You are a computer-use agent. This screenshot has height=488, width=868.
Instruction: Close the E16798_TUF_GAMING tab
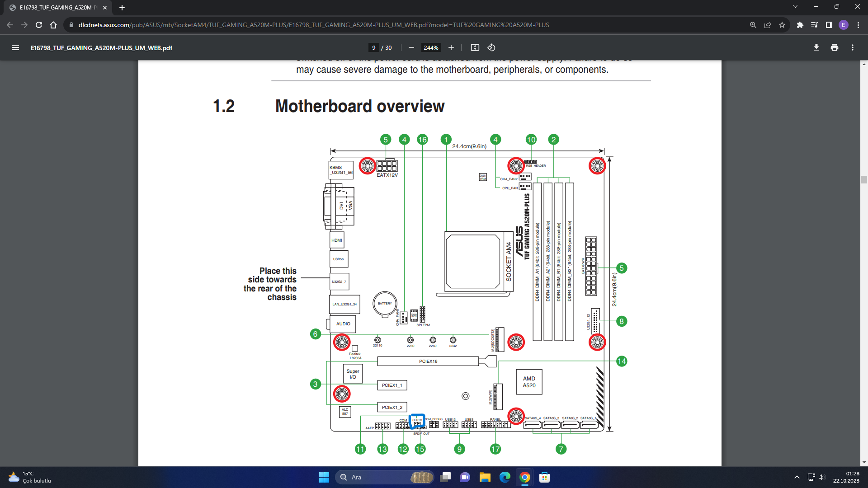(105, 8)
